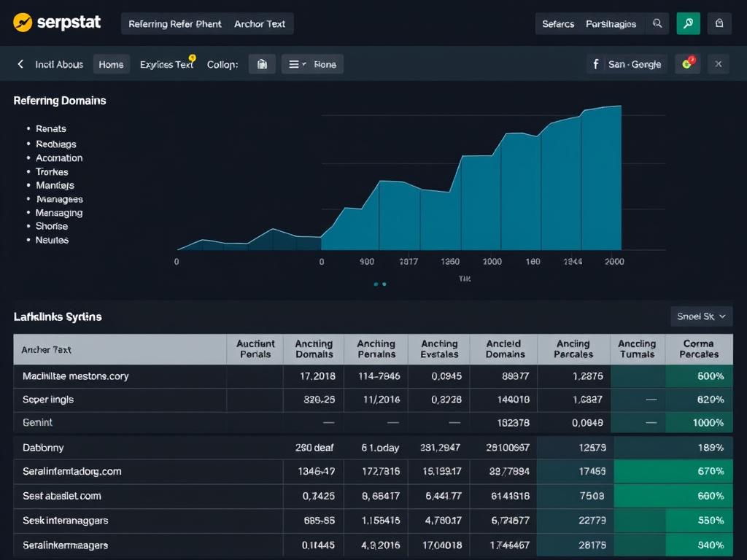Click the back arrow beside Inctl Abous

19,64
